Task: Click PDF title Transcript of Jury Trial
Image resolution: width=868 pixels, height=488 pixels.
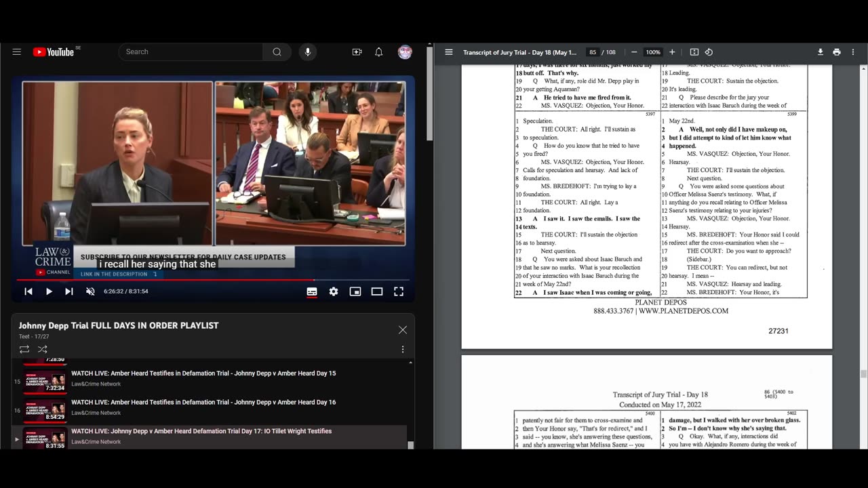Action: click(519, 52)
